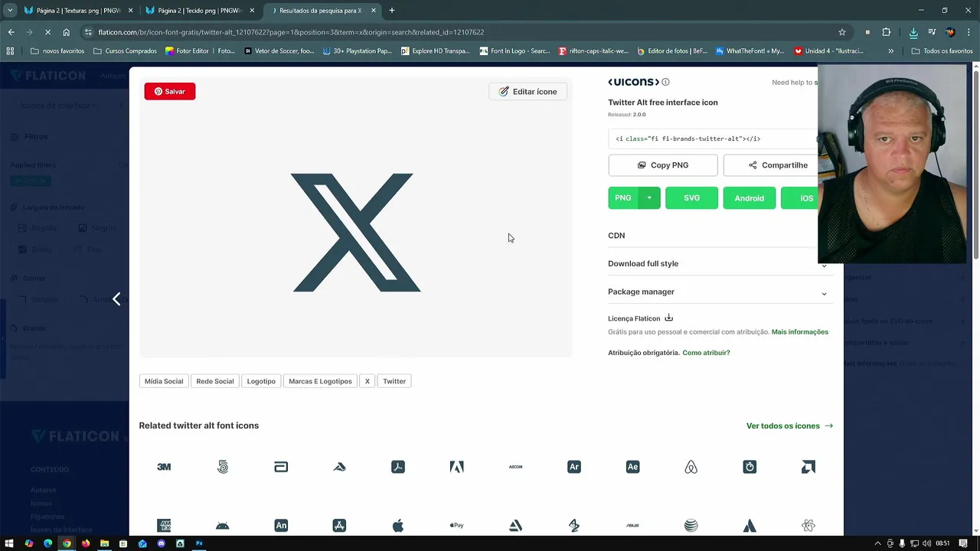The width and height of the screenshot is (980, 551).
Task: Click the large X logo preview
Action: point(356,233)
